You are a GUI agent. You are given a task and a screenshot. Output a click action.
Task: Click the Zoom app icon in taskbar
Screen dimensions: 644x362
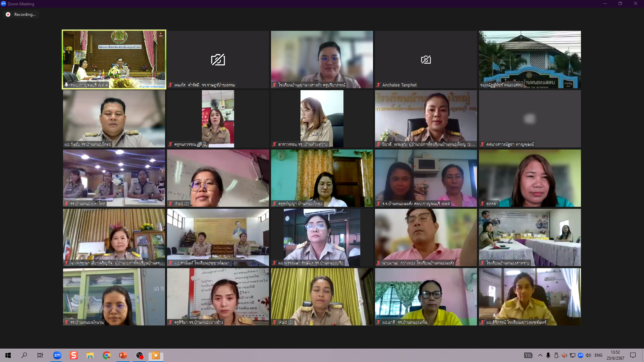pos(57,355)
